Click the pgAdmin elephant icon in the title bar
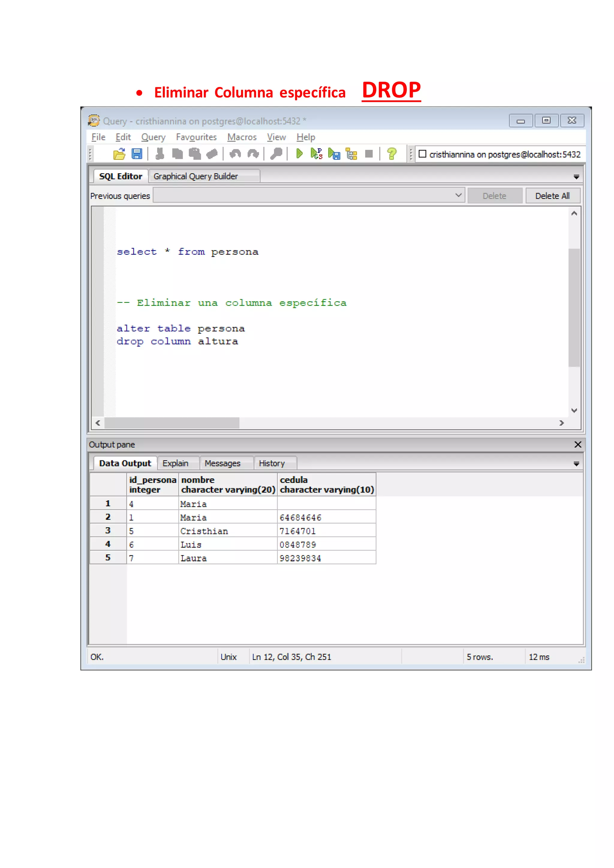This screenshot has width=614, height=868. pyautogui.click(x=94, y=120)
